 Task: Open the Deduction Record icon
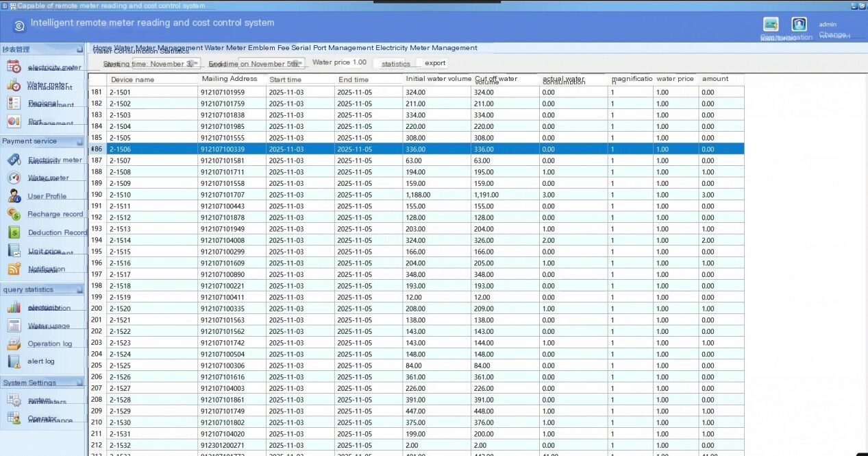(14, 232)
